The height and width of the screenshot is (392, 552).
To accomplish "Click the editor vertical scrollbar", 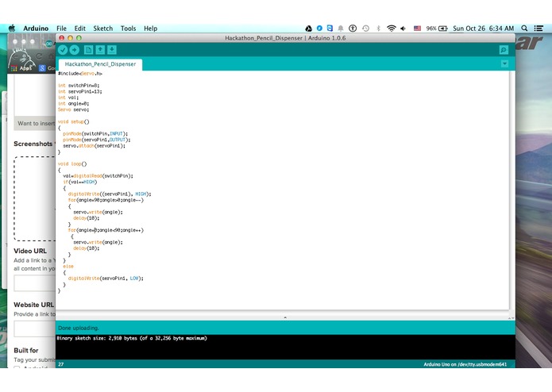I will (512, 190).
